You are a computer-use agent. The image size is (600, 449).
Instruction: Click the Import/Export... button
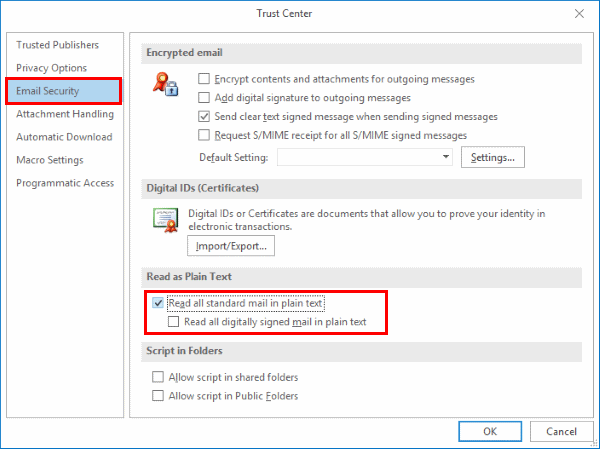click(231, 246)
